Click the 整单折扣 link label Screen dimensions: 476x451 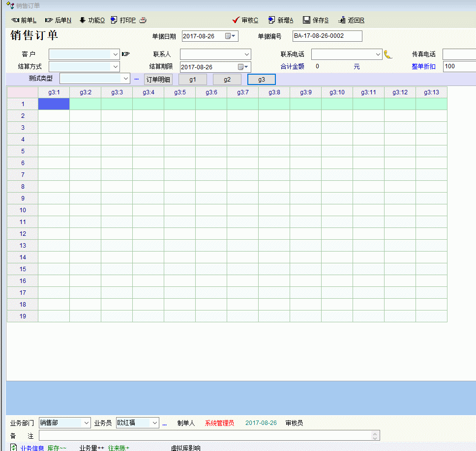pyautogui.click(x=423, y=66)
